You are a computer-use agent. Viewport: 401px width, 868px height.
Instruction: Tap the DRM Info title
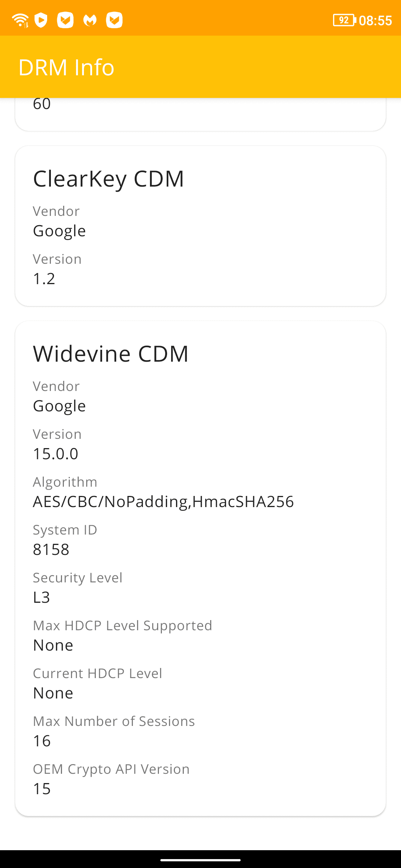click(x=66, y=67)
